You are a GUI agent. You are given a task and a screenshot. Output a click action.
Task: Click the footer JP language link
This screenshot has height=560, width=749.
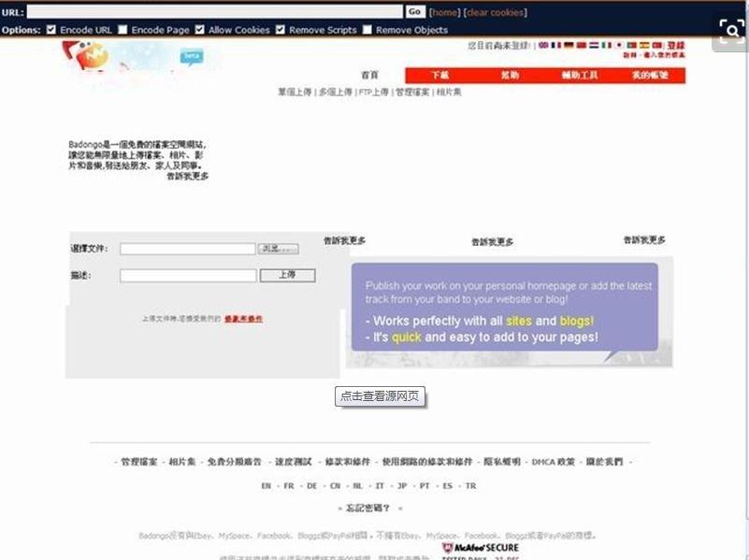tap(402, 485)
